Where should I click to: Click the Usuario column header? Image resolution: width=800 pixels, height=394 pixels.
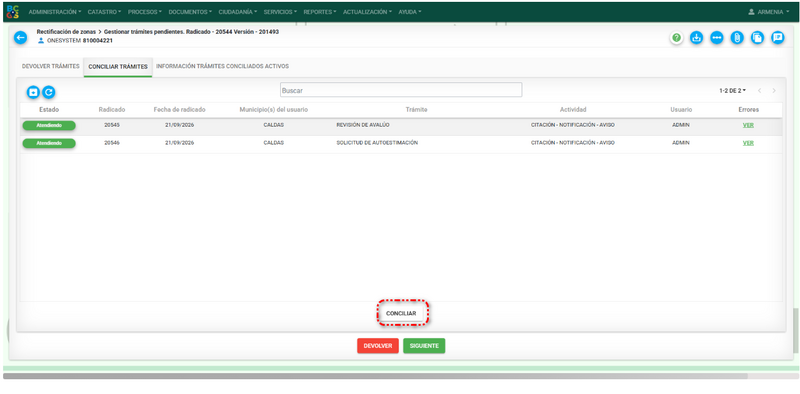[x=681, y=110]
